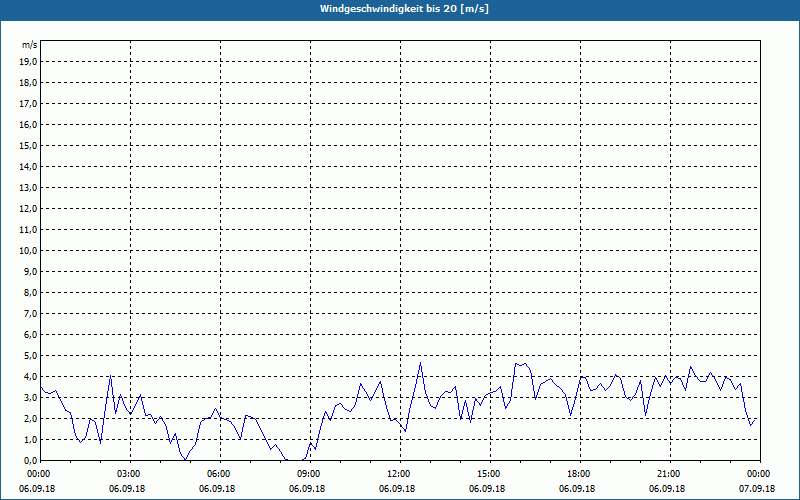Pick the 16,0 y-axis value
The width and height of the screenshot is (800, 500).
click(x=28, y=124)
